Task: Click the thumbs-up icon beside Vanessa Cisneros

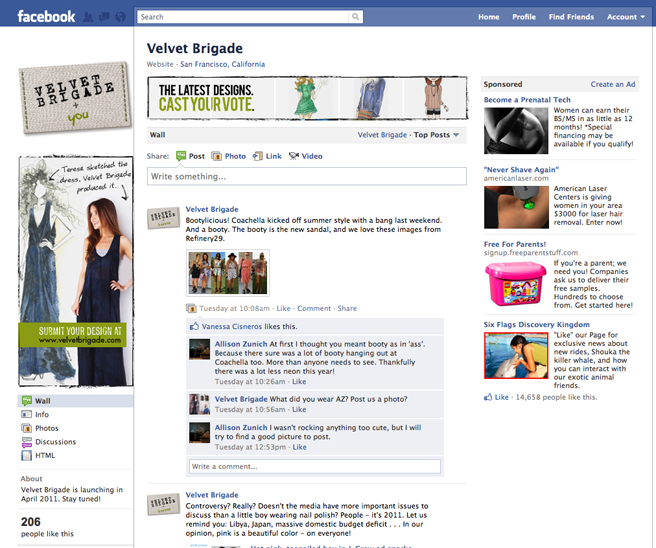Action: [194, 326]
